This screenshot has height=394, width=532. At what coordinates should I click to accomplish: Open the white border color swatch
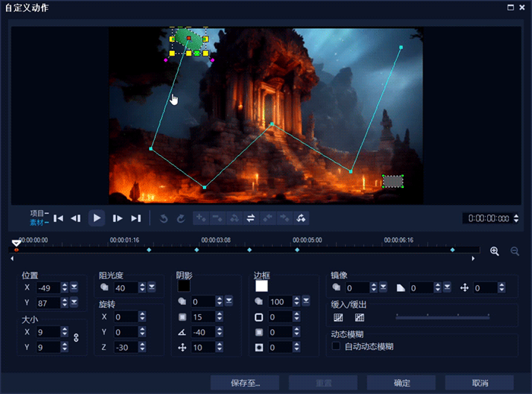tap(261, 286)
